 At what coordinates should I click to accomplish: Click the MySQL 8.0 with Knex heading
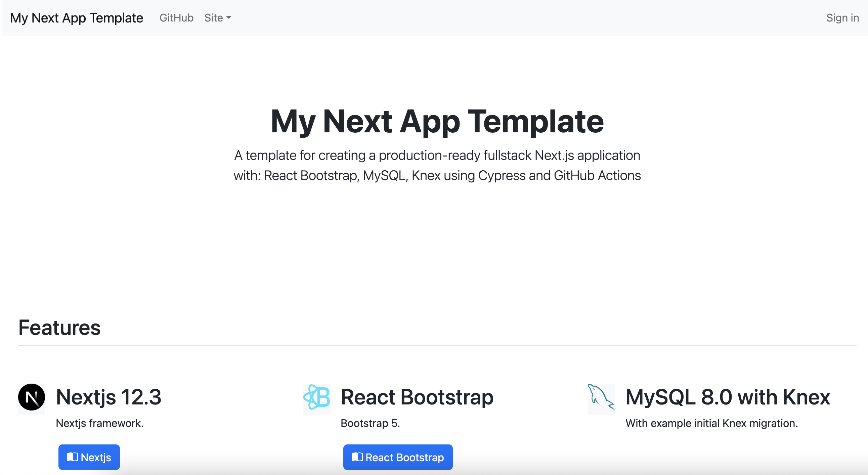(x=728, y=397)
